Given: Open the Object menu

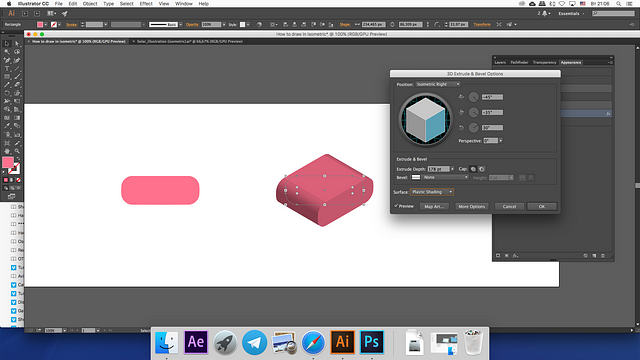Looking at the screenshot, I should 90,4.
